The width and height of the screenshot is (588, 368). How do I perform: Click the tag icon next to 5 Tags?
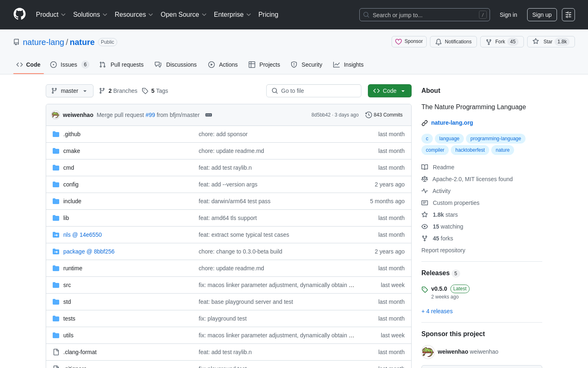145,91
